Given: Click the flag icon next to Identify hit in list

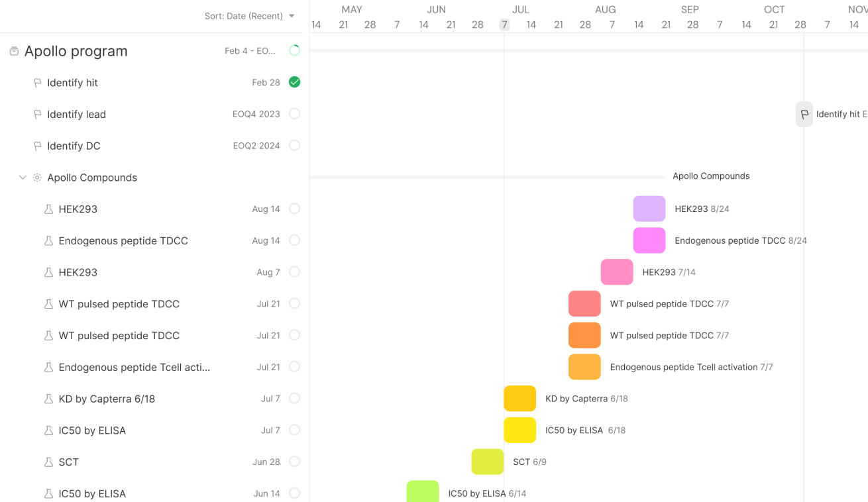Looking at the screenshot, I should (x=38, y=83).
